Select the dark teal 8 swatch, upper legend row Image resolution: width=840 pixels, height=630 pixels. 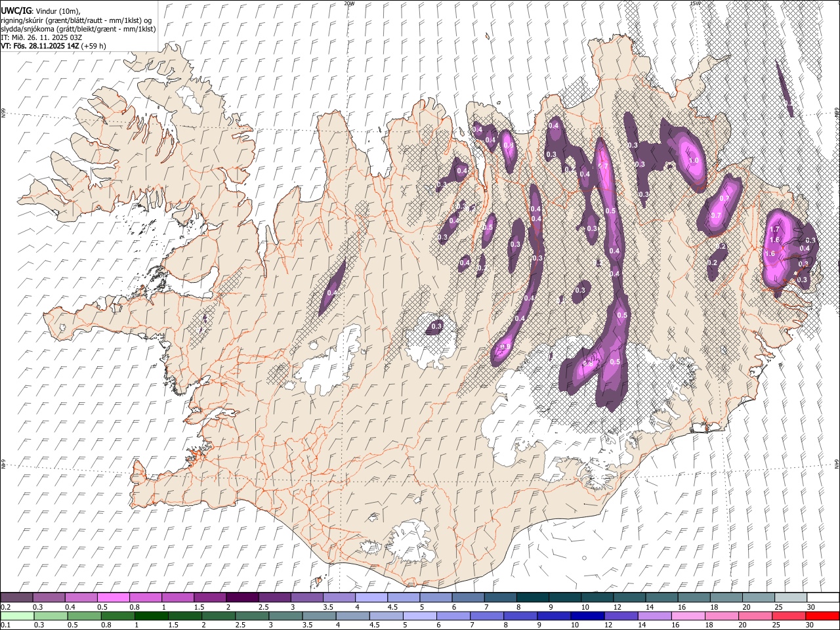point(533,598)
